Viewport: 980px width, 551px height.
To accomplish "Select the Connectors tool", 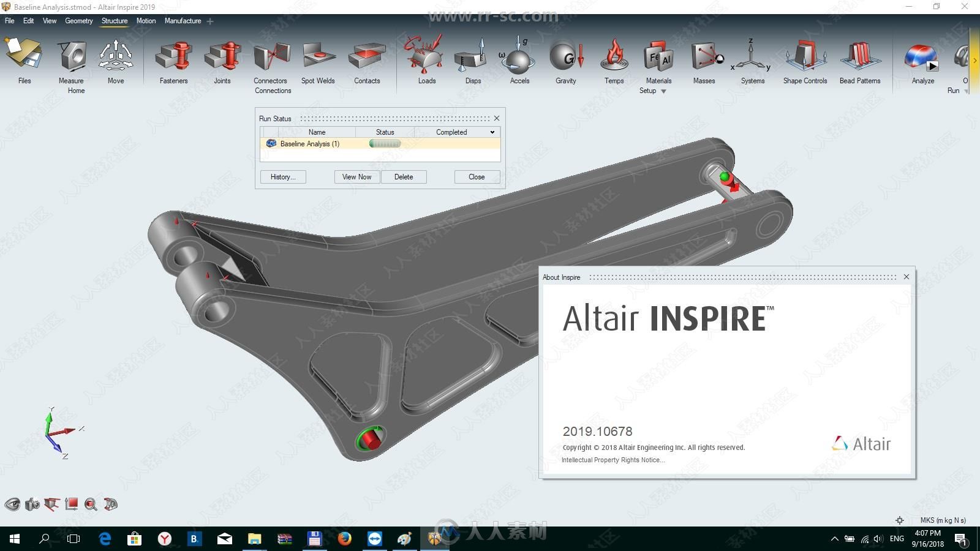I will click(x=271, y=55).
